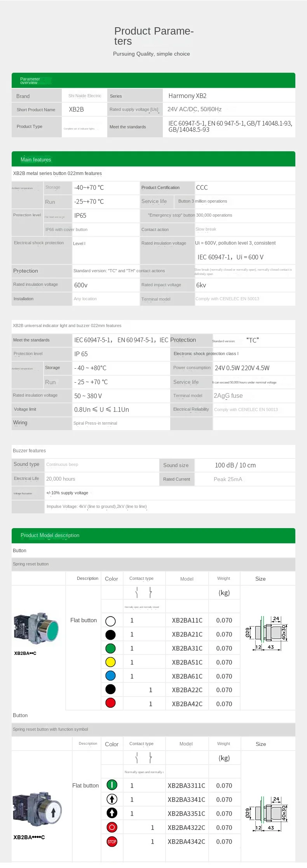The width and height of the screenshot is (307, 868).
Task: Click the +/-10% supply voltage value
Action: click(x=67, y=493)
